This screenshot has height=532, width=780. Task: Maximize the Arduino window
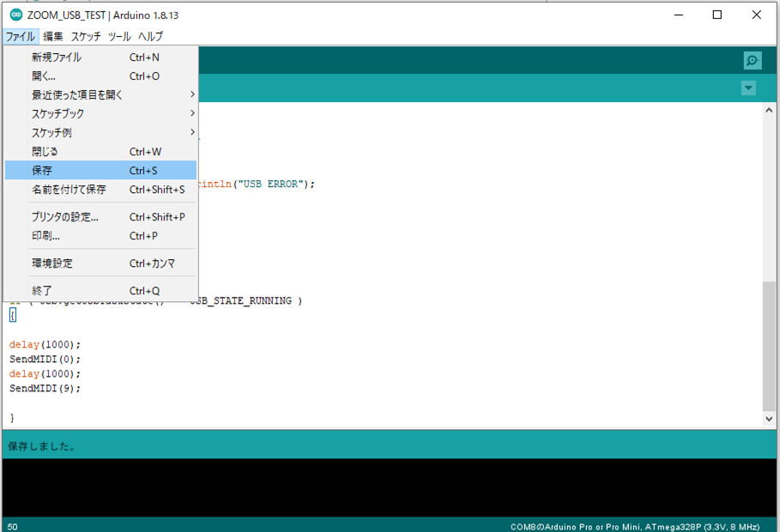[717, 15]
